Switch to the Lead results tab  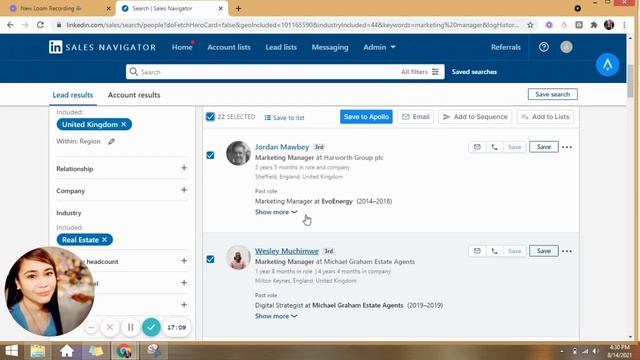click(x=73, y=95)
